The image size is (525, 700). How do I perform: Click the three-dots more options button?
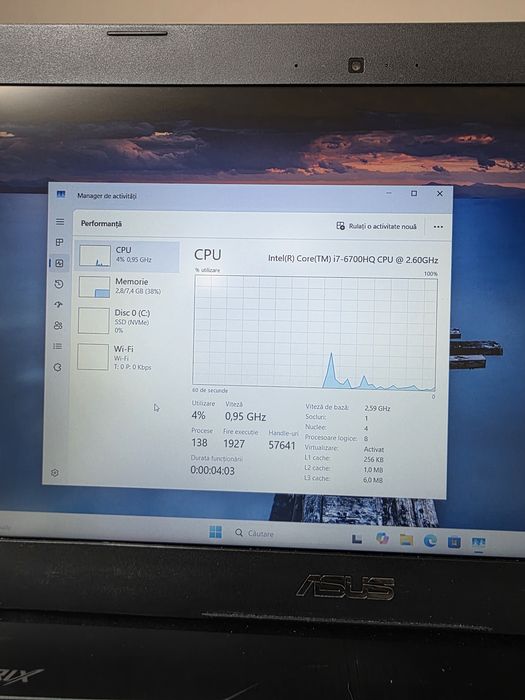438,227
